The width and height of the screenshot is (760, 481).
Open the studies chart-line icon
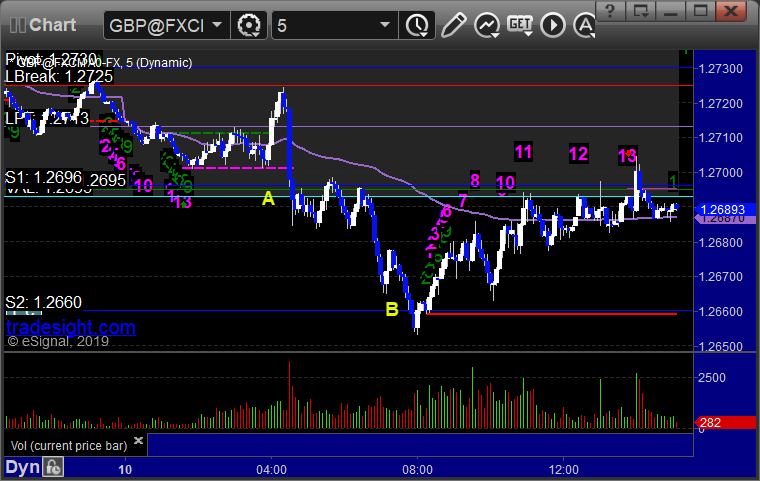pyautogui.click(x=487, y=25)
